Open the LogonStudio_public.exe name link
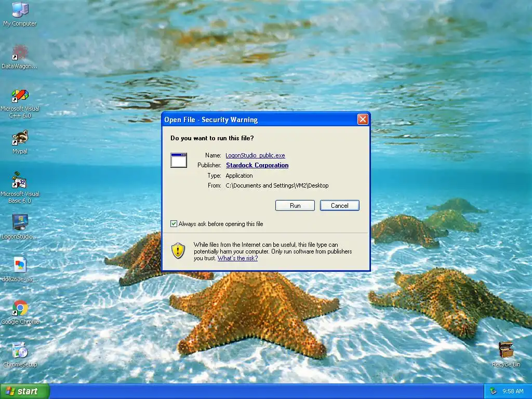532x399 pixels. tap(255, 155)
